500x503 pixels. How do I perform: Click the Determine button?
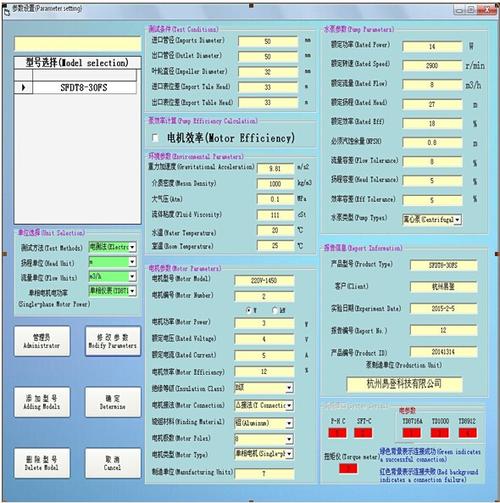click(x=113, y=402)
